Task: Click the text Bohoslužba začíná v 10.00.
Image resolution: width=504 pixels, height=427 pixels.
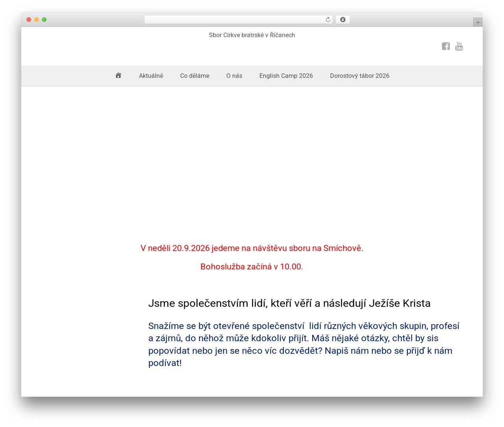Action: [x=252, y=267]
